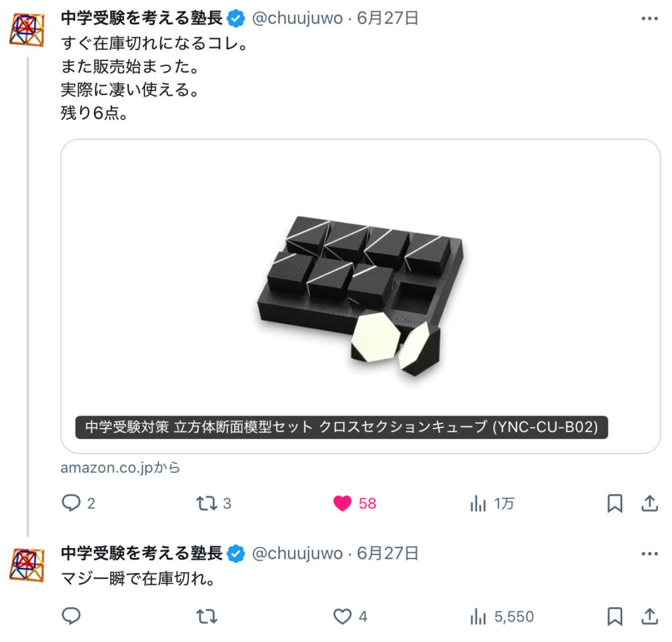Screen dimensions: 672x642
Task: Share the second tweet
Action: (x=650, y=616)
